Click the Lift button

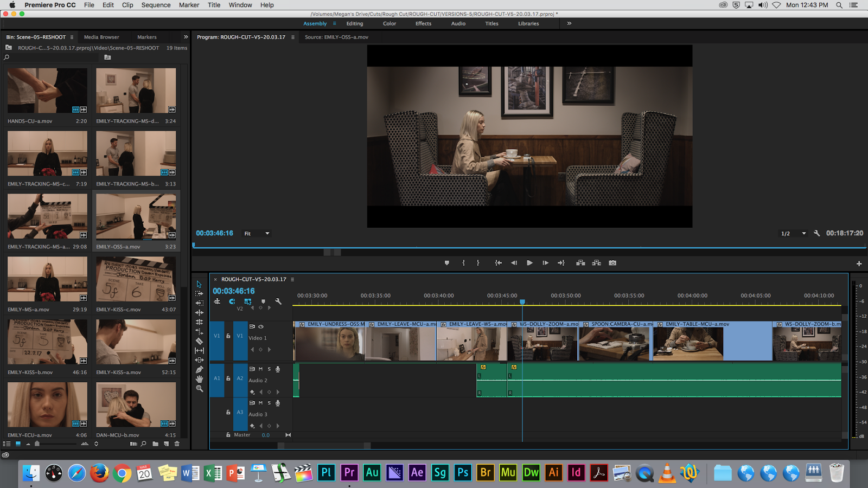coord(580,263)
